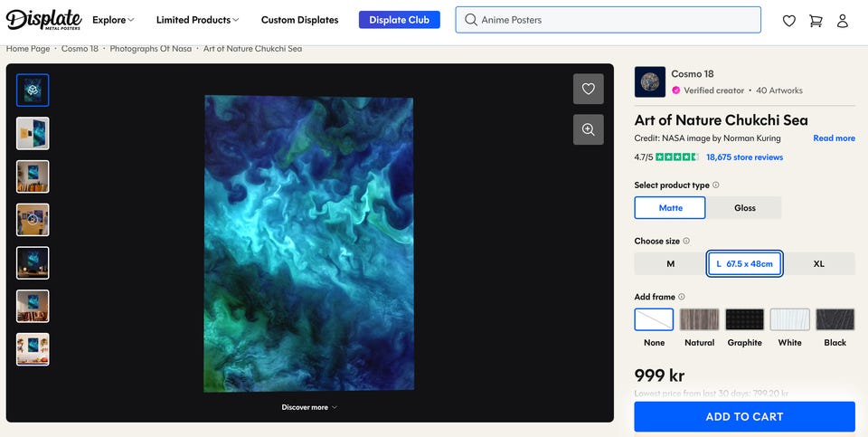Open Custom Displates page
This screenshot has height=437, width=868.
coord(299,20)
